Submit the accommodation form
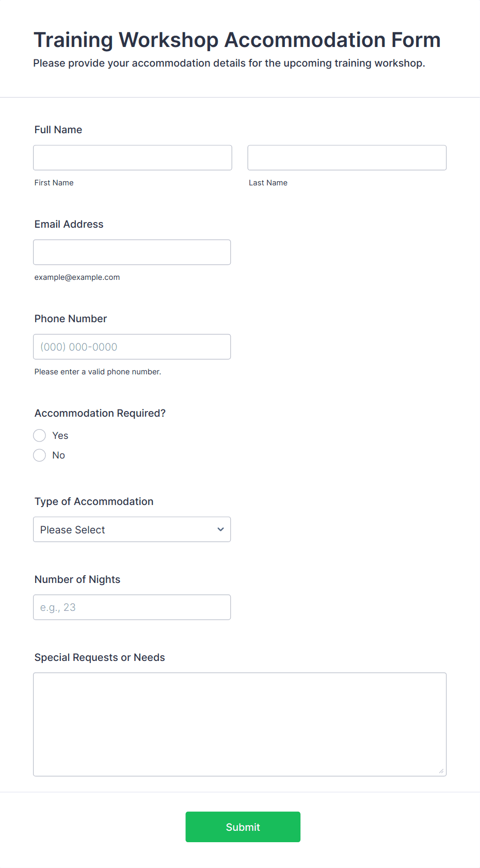480x868 pixels. coord(243,827)
